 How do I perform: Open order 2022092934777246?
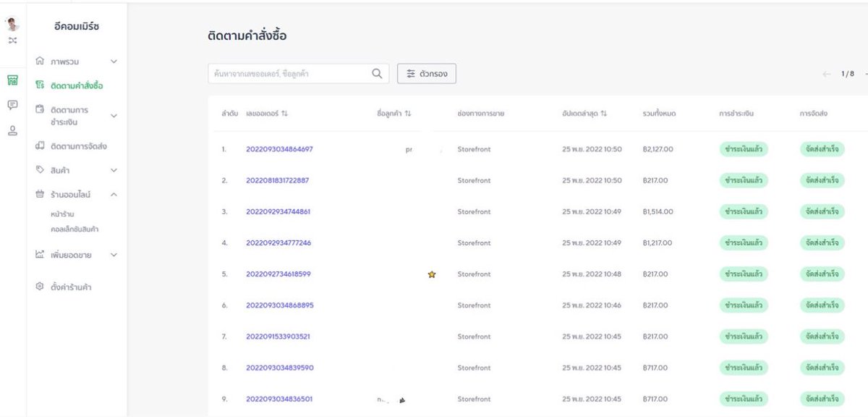(x=278, y=243)
